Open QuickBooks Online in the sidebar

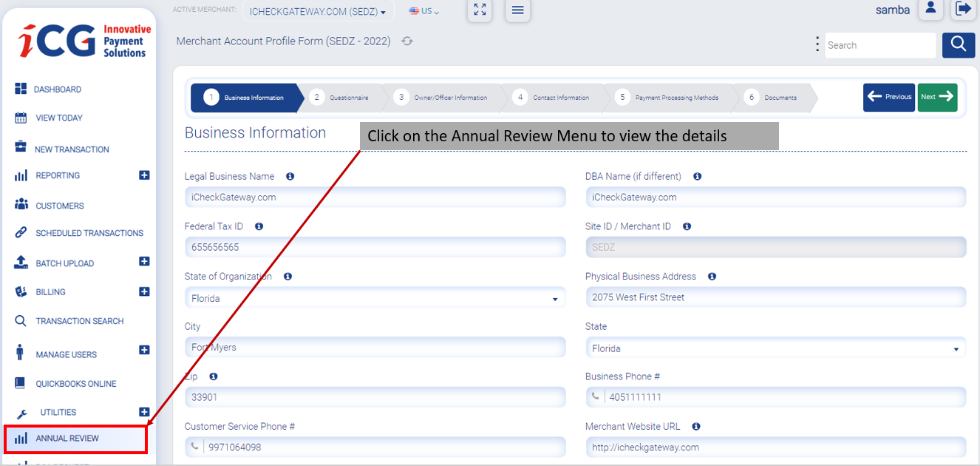tap(76, 384)
